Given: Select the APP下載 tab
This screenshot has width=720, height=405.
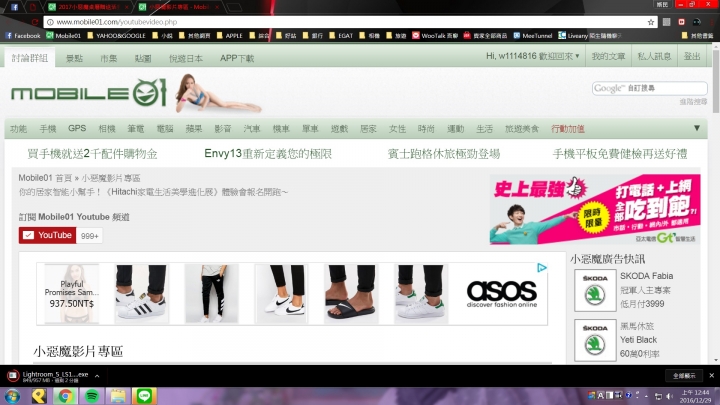Looking at the screenshot, I should 237,58.
